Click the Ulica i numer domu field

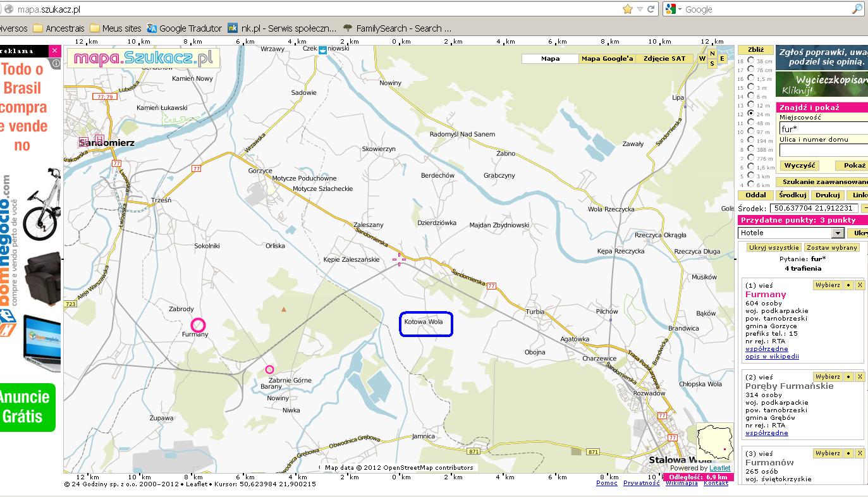pyautogui.click(x=823, y=150)
